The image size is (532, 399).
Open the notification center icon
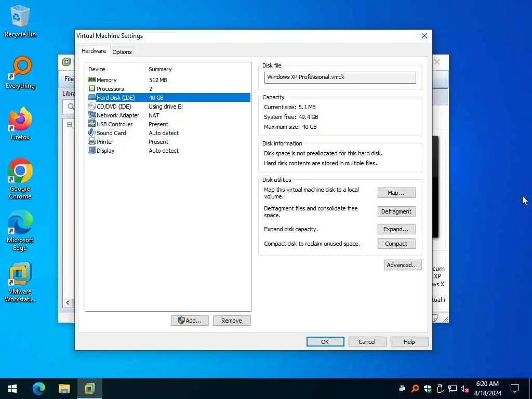515,389
